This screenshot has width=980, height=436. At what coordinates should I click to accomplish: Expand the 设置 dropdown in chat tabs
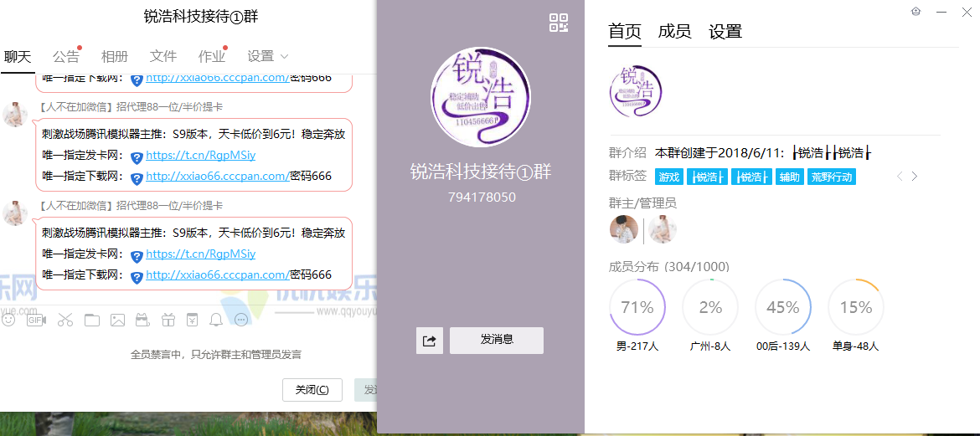pyautogui.click(x=268, y=56)
